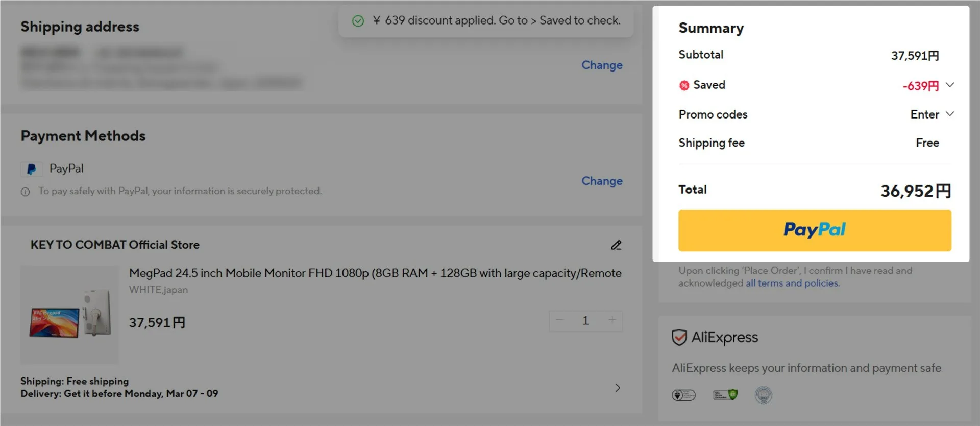Image resolution: width=980 pixels, height=426 pixels.
Task: Click the first payment security badge
Action: pos(683,395)
